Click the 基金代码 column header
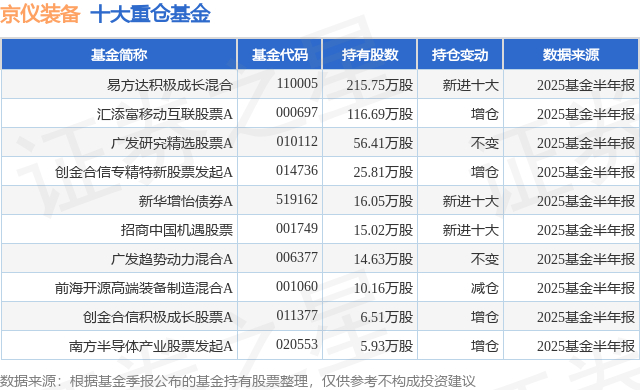This screenshot has width=640, height=390. coord(280,55)
